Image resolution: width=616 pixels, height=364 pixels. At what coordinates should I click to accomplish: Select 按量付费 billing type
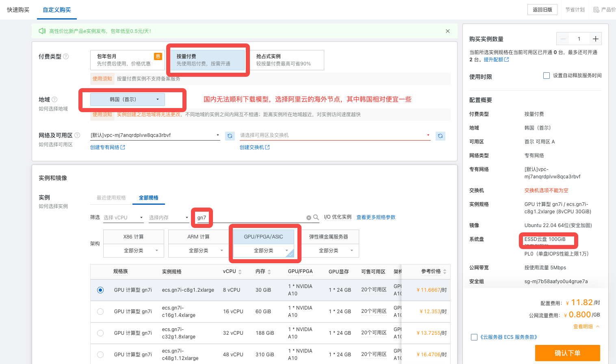(x=207, y=60)
